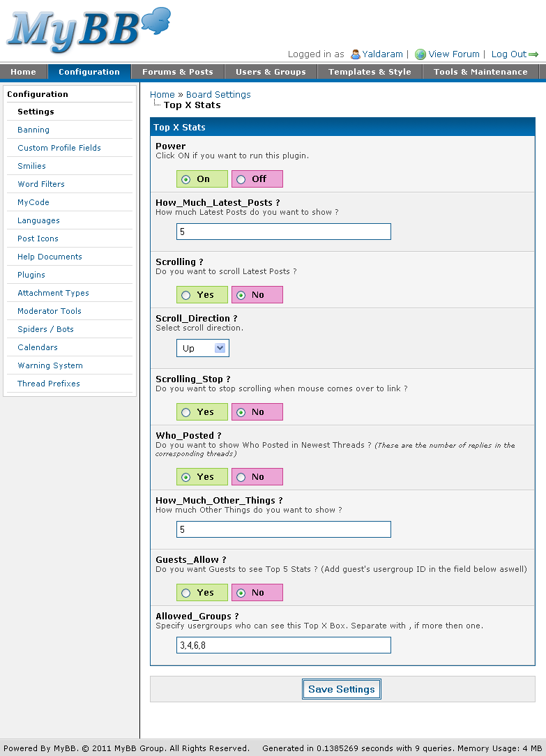Switch to Templates & Style tab
The image size is (546, 756).
[370, 72]
